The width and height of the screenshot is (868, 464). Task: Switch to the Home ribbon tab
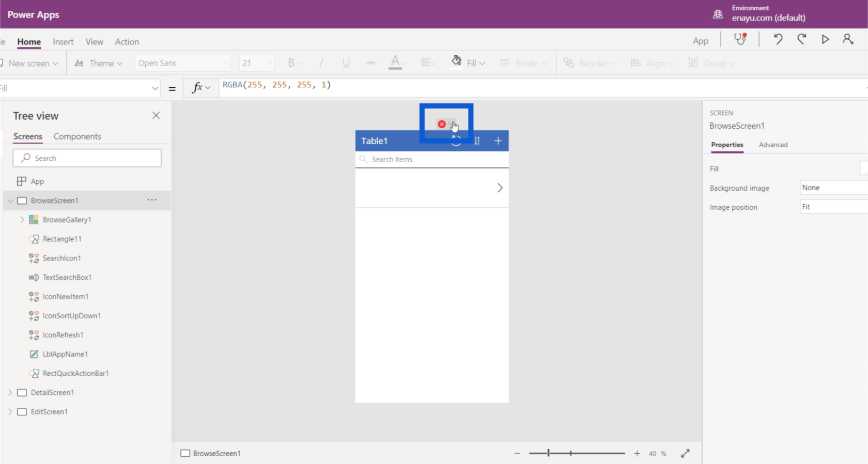pyautogui.click(x=29, y=42)
